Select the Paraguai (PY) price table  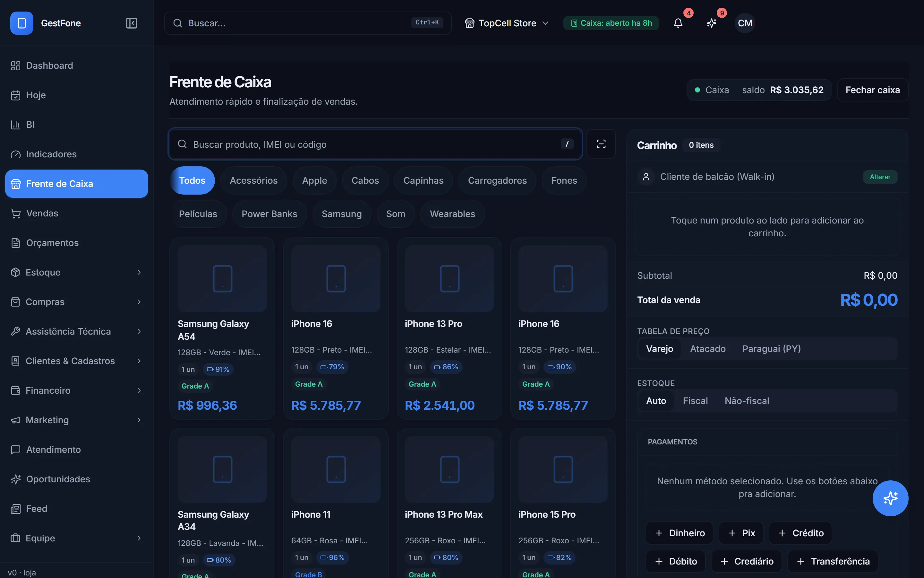(x=771, y=349)
